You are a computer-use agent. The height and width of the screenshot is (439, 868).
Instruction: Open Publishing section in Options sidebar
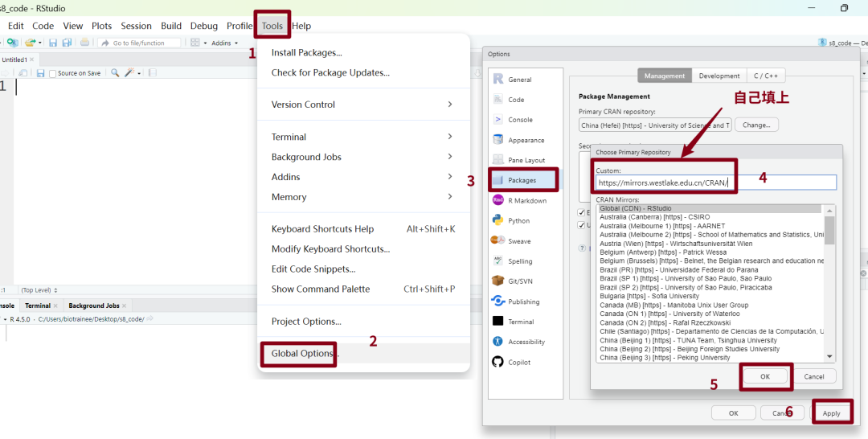[x=524, y=302]
